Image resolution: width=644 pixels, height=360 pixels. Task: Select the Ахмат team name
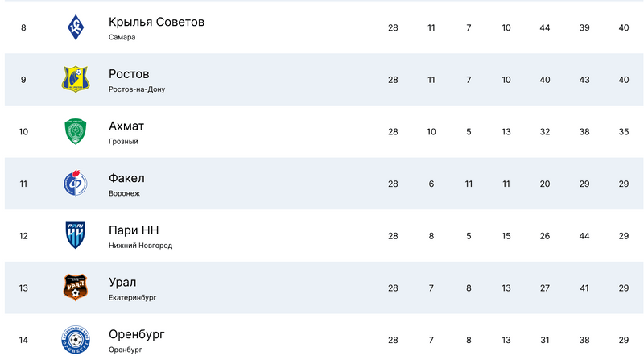click(126, 126)
